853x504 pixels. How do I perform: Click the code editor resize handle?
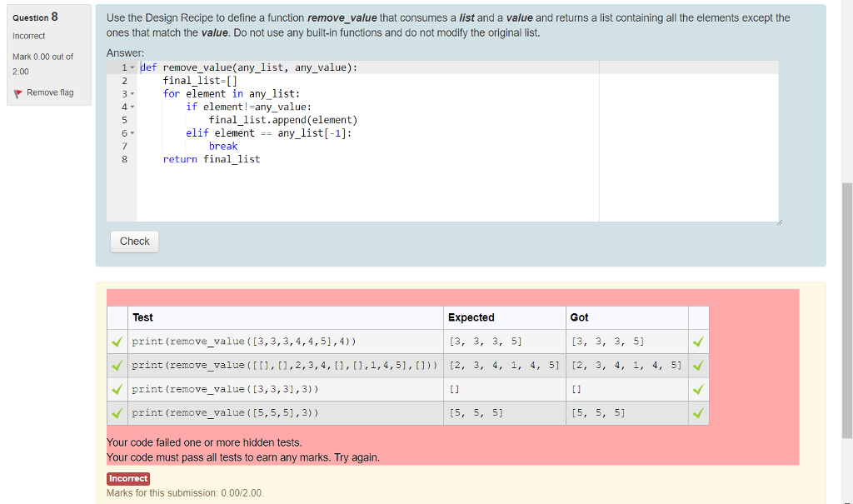coord(779,222)
